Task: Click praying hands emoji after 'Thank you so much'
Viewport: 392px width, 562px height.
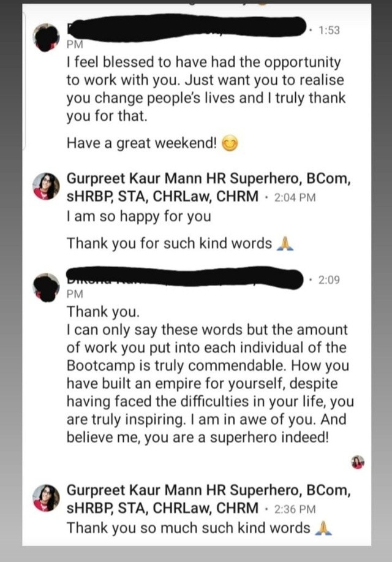Action: (x=323, y=528)
